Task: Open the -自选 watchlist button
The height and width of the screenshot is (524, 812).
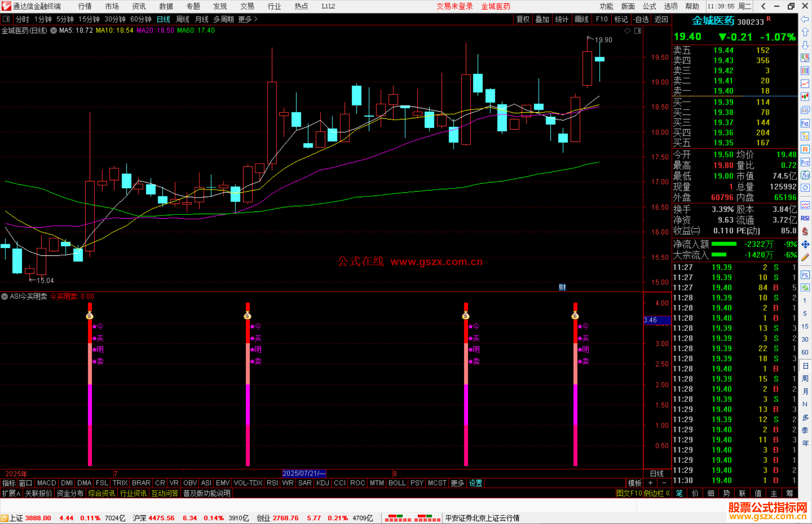Action: click(641, 19)
